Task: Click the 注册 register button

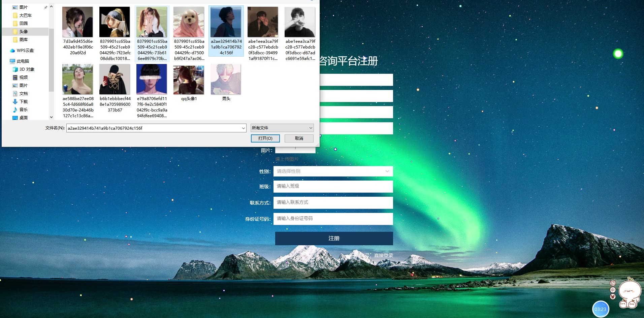Action: [x=334, y=238]
